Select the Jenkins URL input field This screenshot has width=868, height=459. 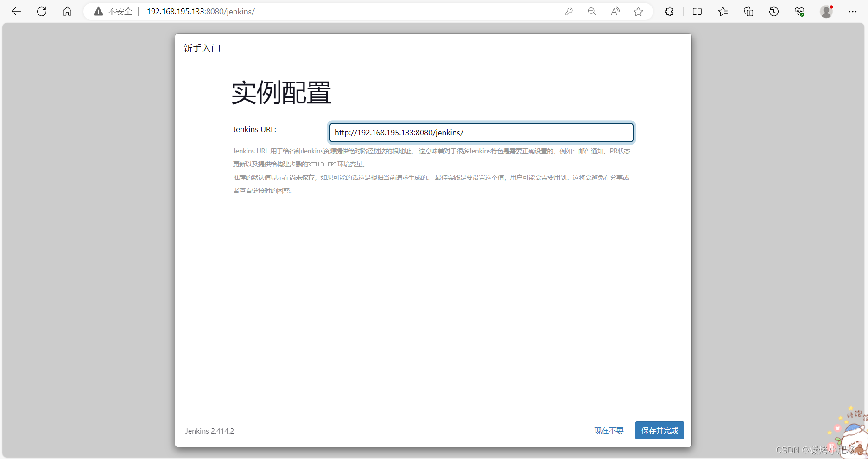click(x=481, y=133)
